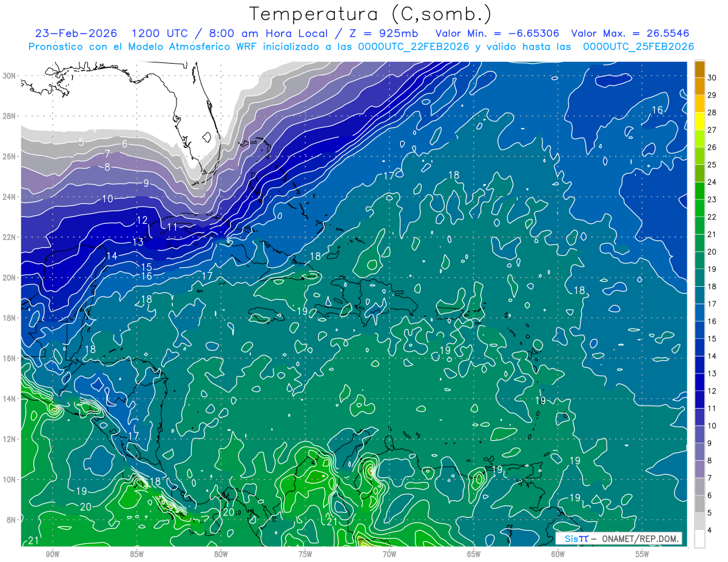Click the '15' contour label on the map
Screen dimensions: 728x562
click(146, 267)
